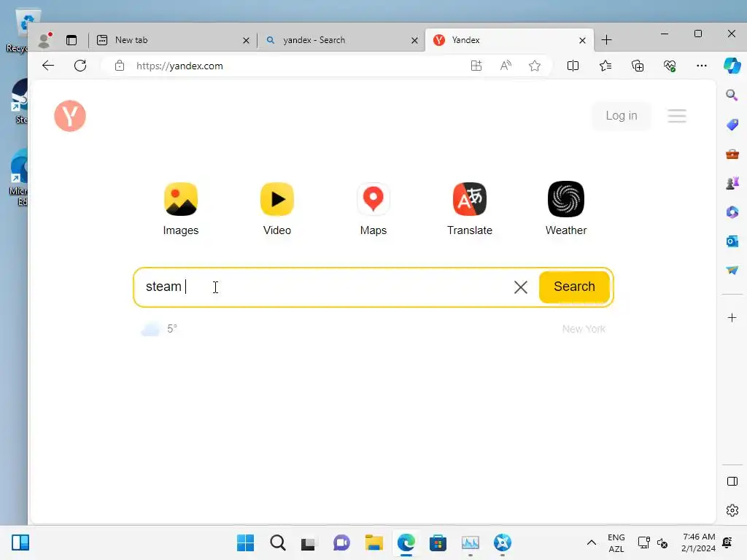Close the Yandex tab

coord(582,41)
